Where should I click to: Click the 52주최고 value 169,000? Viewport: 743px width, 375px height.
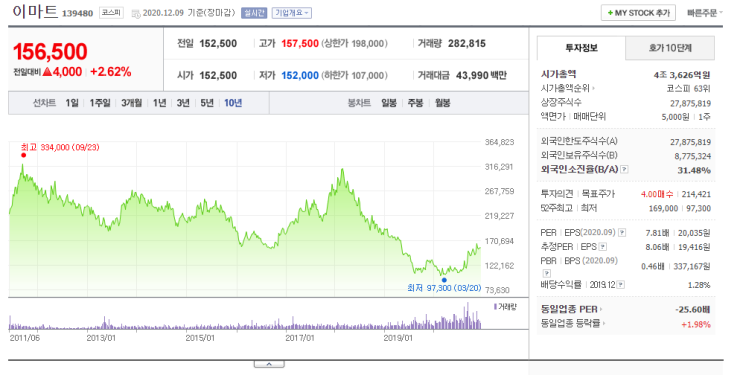[x=663, y=209]
